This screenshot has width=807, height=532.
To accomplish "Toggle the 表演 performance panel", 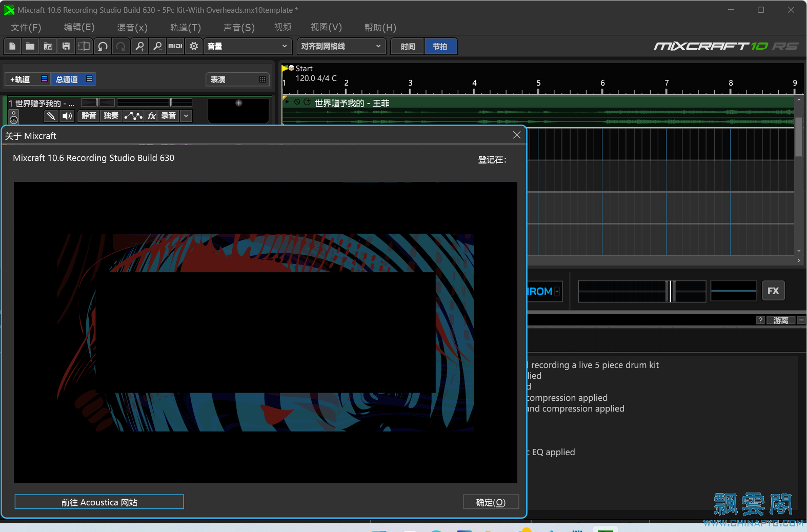I will (238, 79).
